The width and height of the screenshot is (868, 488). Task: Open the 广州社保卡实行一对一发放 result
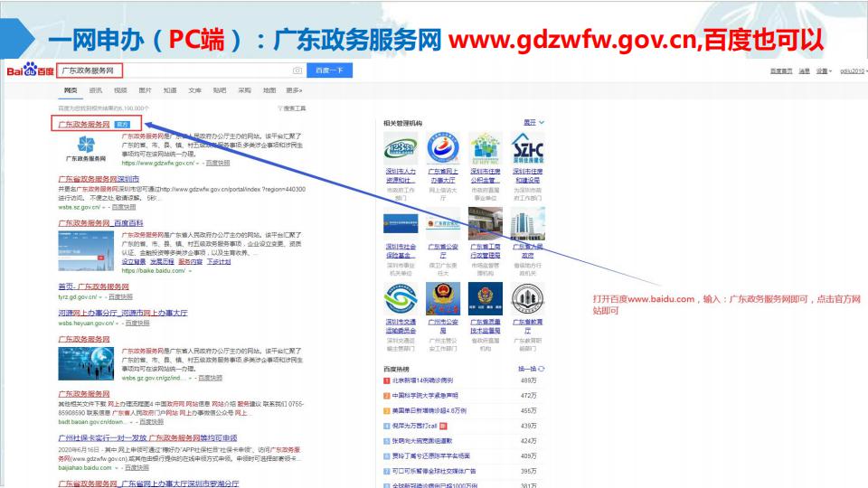(147, 437)
